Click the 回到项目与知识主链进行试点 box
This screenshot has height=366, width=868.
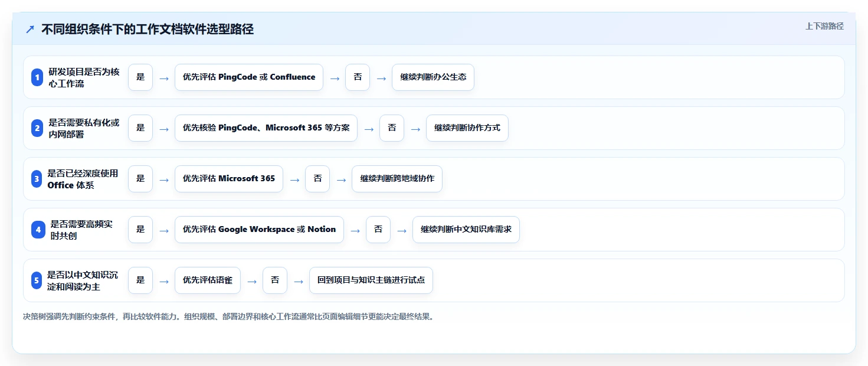tap(371, 280)
